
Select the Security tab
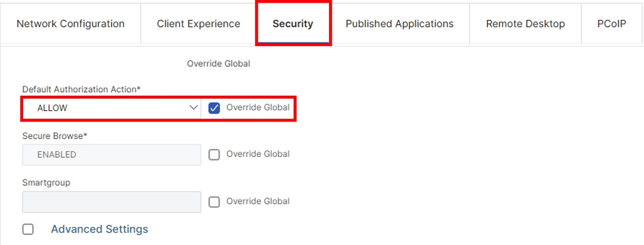coord(292,24)
